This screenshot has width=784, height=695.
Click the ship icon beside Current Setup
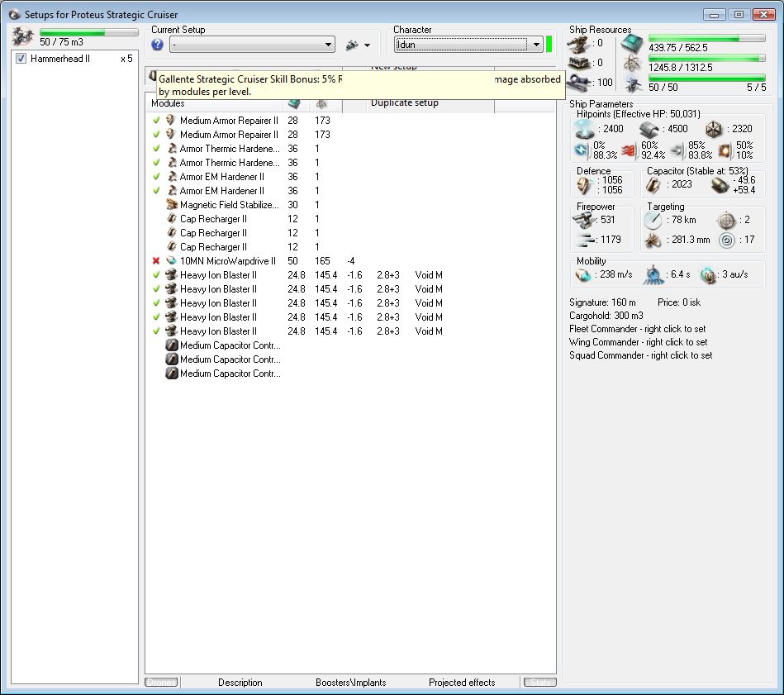click(x=352, y=45)
